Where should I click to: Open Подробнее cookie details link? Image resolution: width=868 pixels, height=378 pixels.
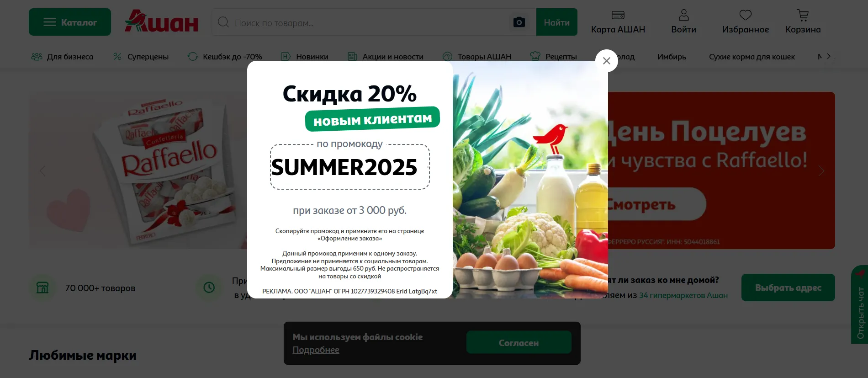click(316, 350)
